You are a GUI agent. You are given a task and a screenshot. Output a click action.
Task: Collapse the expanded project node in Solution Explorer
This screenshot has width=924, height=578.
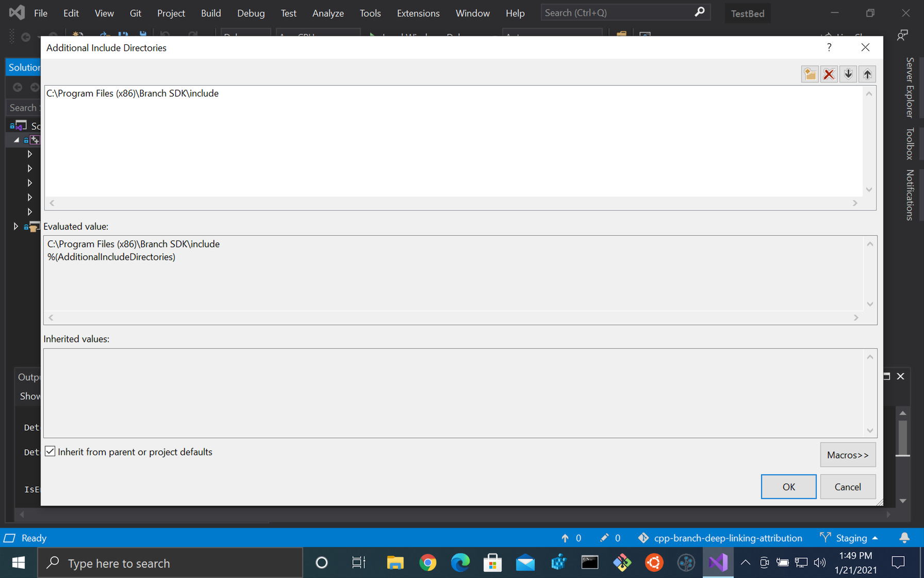[16, 140]
